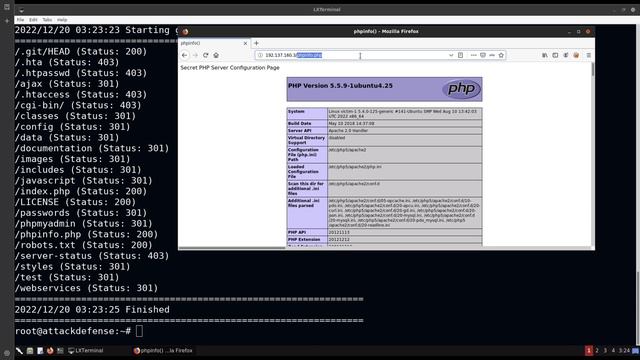Click 'Loaded Configuration File' table cell

click(307, 172)
